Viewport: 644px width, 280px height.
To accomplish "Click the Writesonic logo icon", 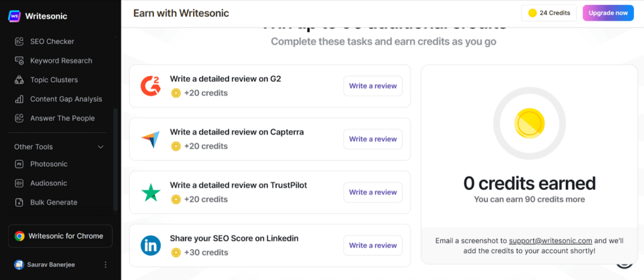I will click(x=14, y=16).
